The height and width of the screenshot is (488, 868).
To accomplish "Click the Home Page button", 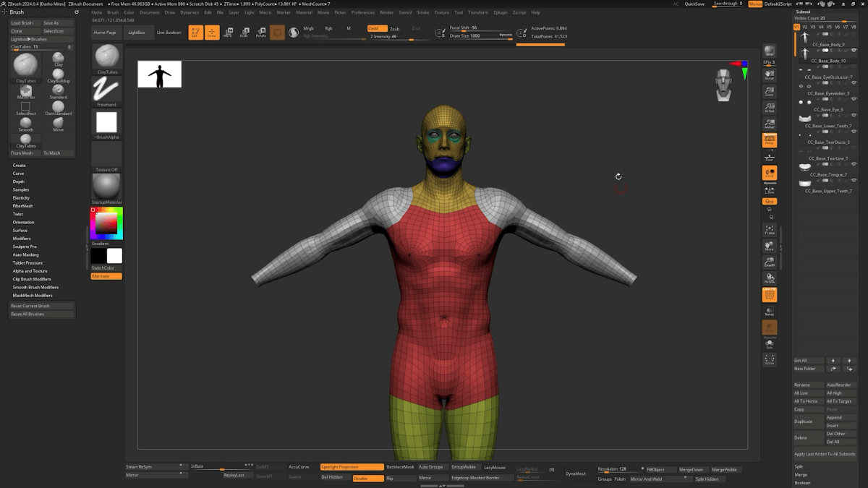I will (x=105, y=33).
